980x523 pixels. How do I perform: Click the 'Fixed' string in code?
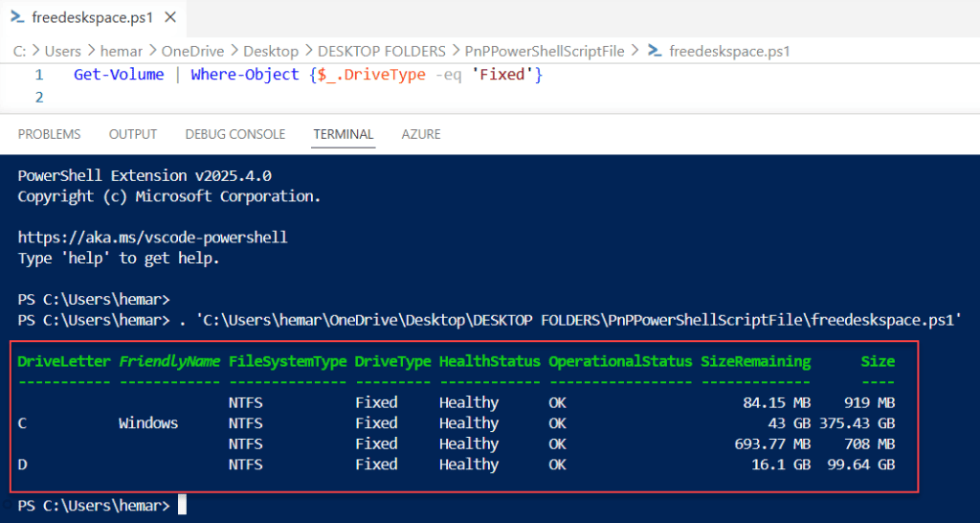pos(501,75)
